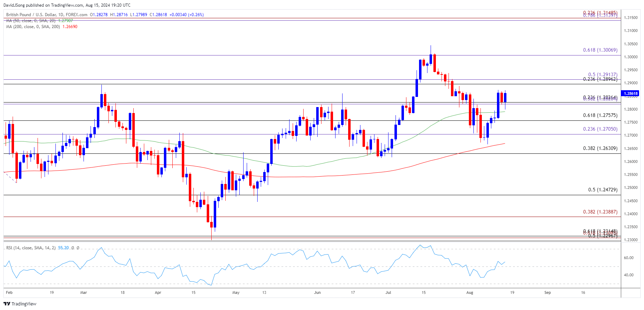Click the Mar label on the time axis
The image size is (644, 310).
(84, 292)
